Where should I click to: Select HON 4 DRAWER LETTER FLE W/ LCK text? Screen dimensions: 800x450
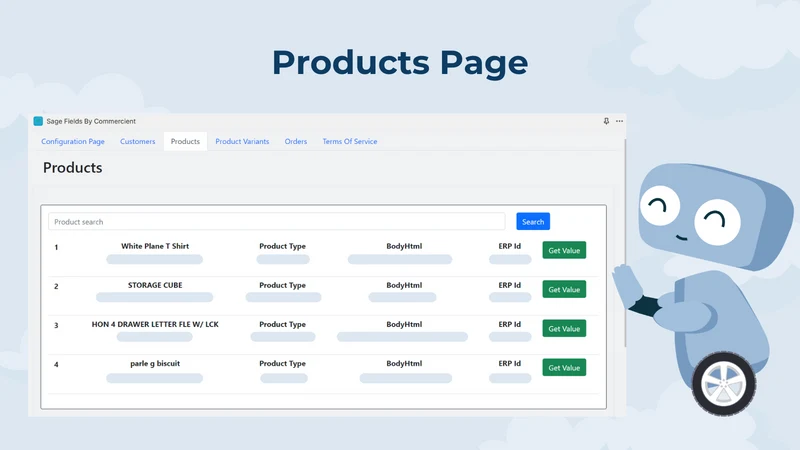click(x=155, y=324)
